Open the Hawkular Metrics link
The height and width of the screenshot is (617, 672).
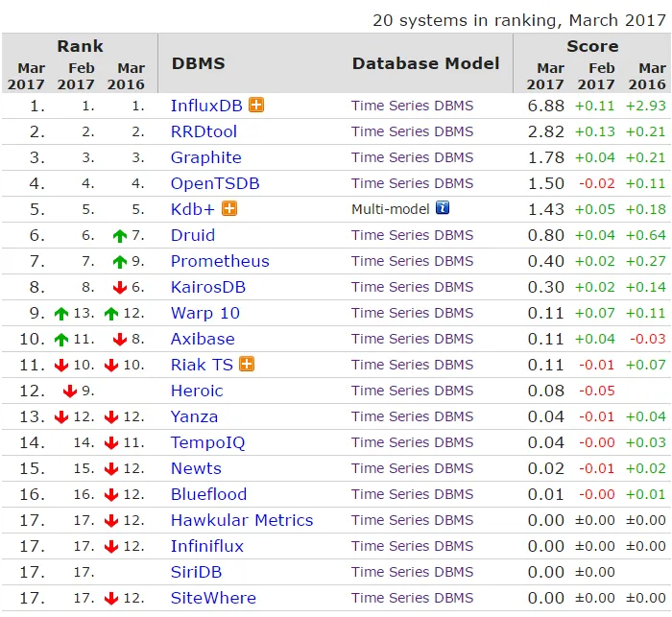tap(242, 520)
